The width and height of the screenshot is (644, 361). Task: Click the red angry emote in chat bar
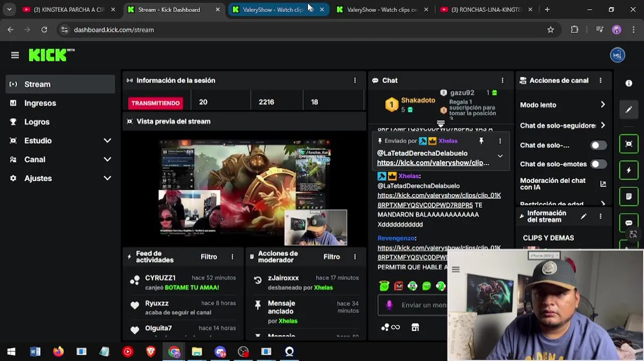tap(398, 286)
